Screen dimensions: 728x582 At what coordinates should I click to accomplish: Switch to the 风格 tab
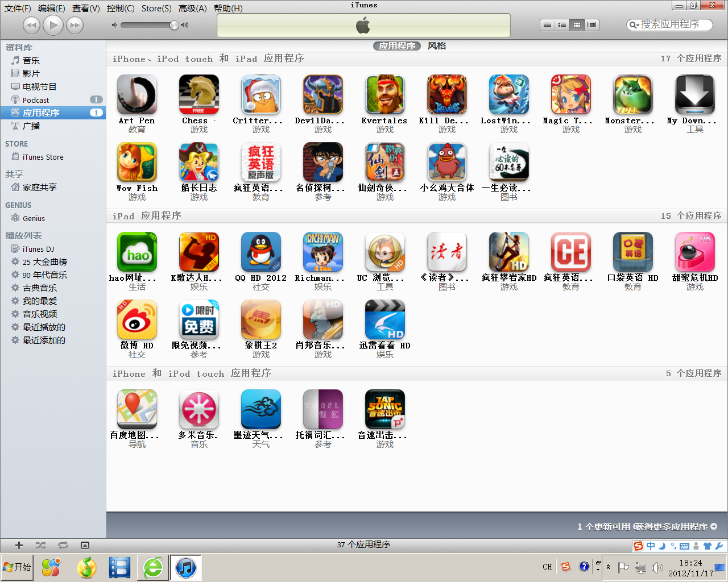[437, 46]
